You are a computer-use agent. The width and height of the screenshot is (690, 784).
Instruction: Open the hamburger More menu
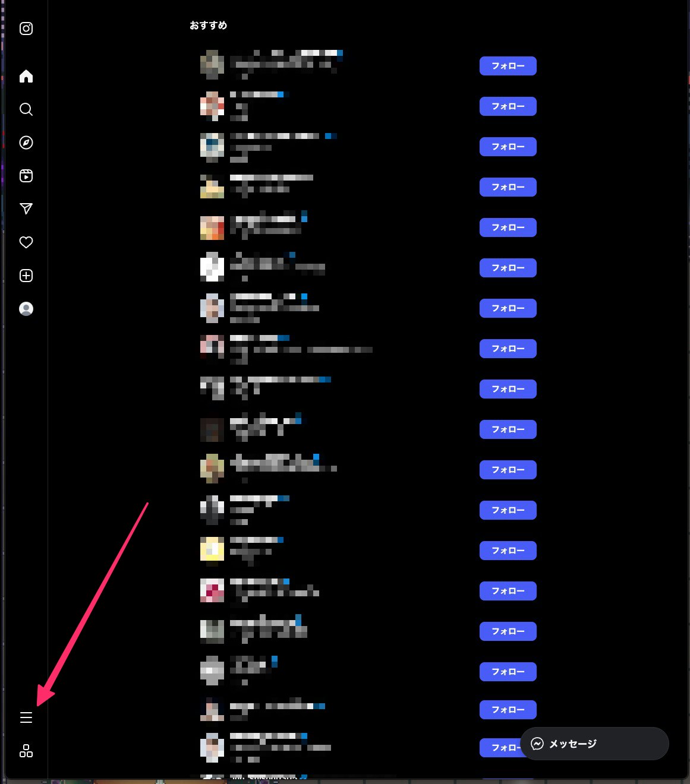(x=26, y=717)
